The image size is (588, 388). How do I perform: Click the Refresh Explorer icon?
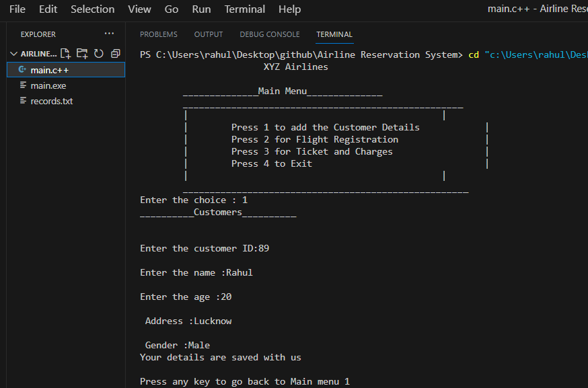tap(98, 53)
